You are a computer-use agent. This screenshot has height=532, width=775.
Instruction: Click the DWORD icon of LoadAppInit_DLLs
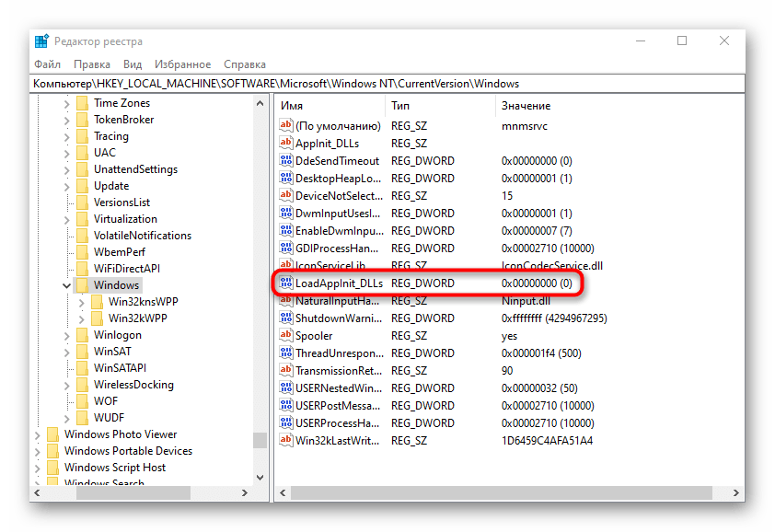coord(285,283)
